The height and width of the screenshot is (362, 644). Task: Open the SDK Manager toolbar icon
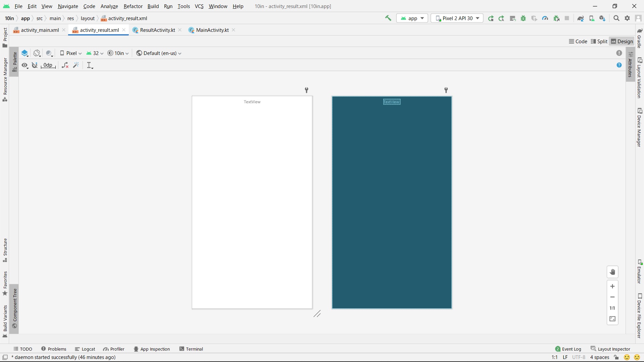[602, 18]
